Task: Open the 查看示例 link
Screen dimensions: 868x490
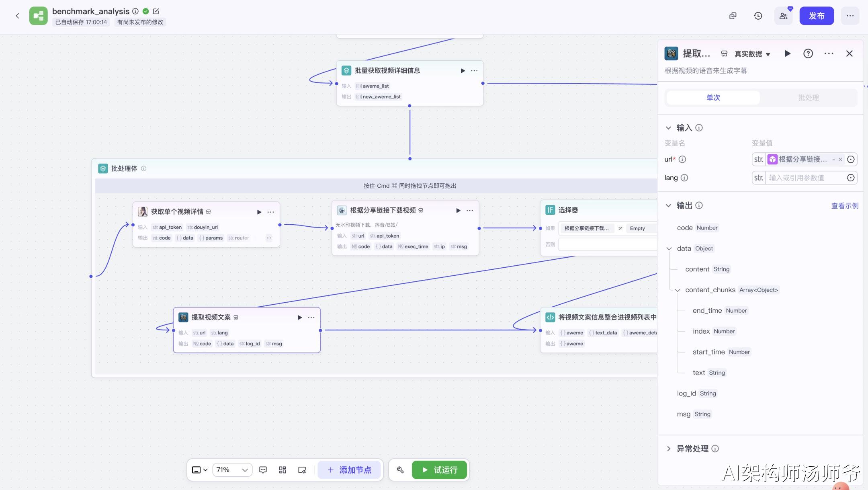Action: 845,206
